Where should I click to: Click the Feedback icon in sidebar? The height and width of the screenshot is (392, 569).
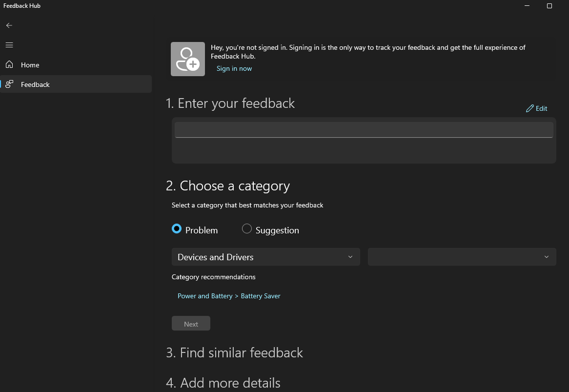click(x=10, y=84)
